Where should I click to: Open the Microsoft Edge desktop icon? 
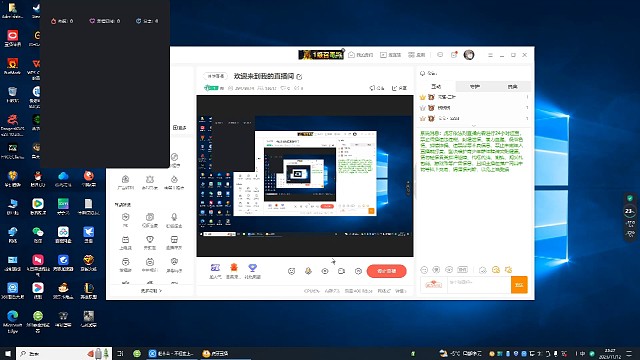coord(12,322)
